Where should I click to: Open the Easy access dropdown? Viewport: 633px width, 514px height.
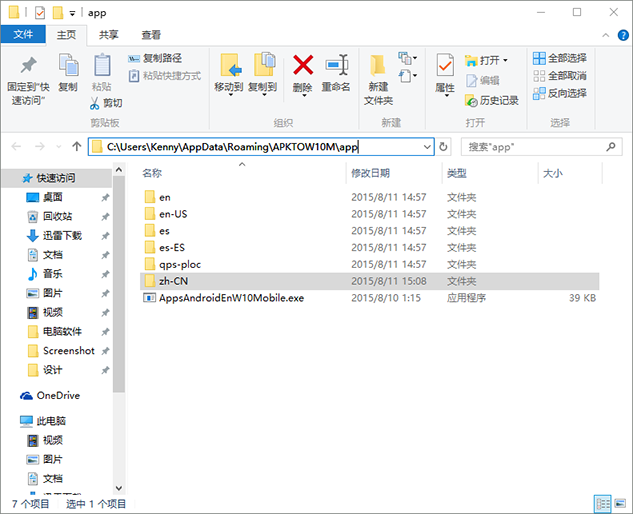tap(407, 76)
